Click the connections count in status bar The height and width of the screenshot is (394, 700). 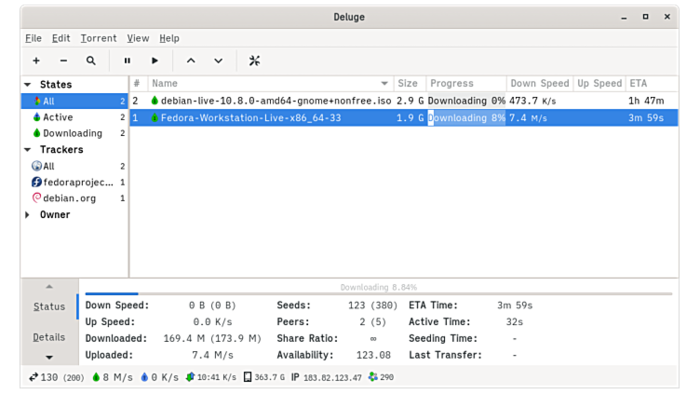pyautogui.click(x=57, y=377)
